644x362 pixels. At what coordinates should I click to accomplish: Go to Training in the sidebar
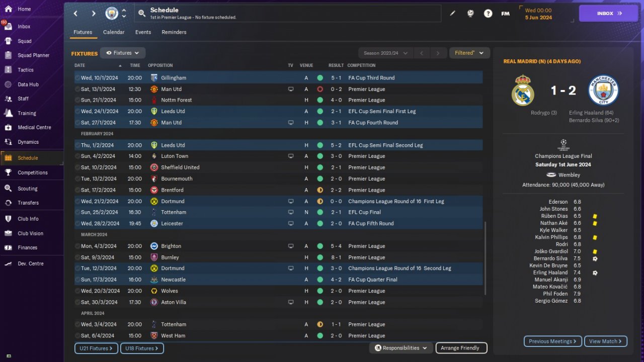(27, 113)
